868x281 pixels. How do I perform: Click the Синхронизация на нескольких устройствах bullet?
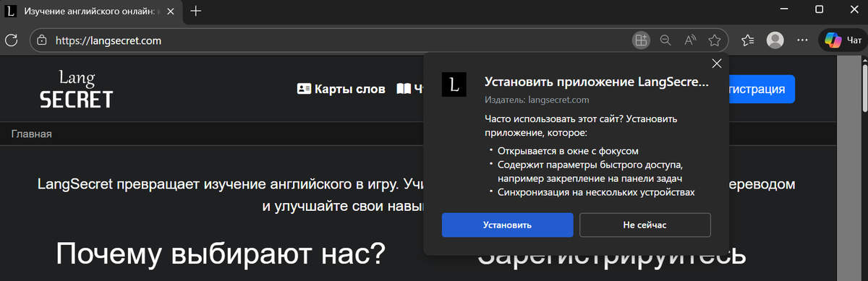(x=597, y=192)
